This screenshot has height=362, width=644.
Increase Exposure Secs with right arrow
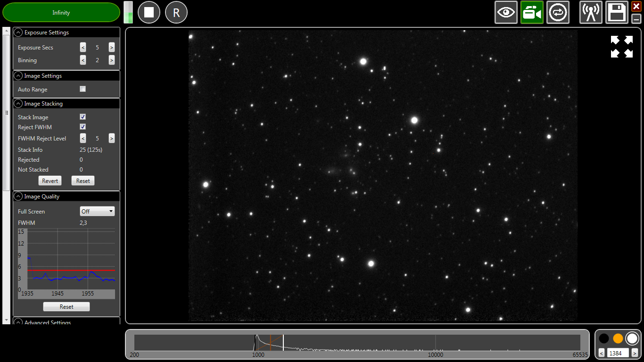click(x=111, y=47)
